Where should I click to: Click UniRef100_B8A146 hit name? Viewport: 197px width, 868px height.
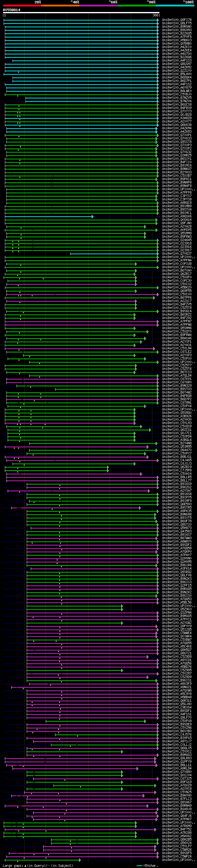pyautogui.click(x=177, y=338)
